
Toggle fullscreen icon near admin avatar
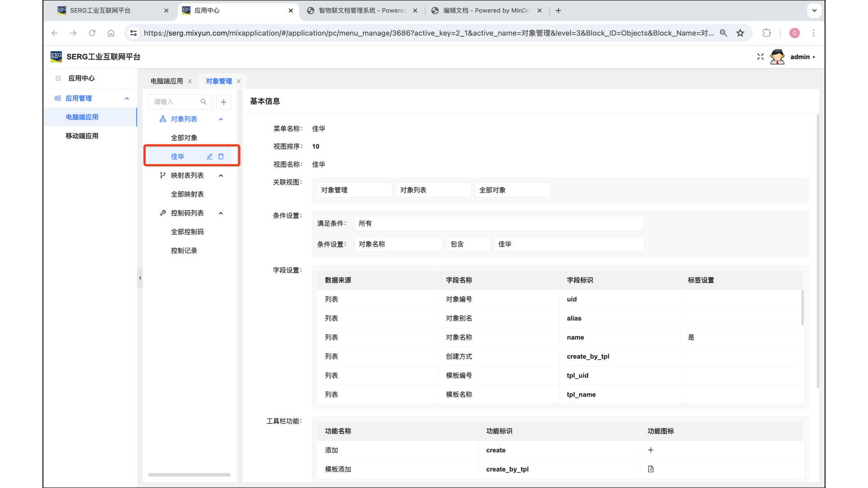click(x=760, y=57)
